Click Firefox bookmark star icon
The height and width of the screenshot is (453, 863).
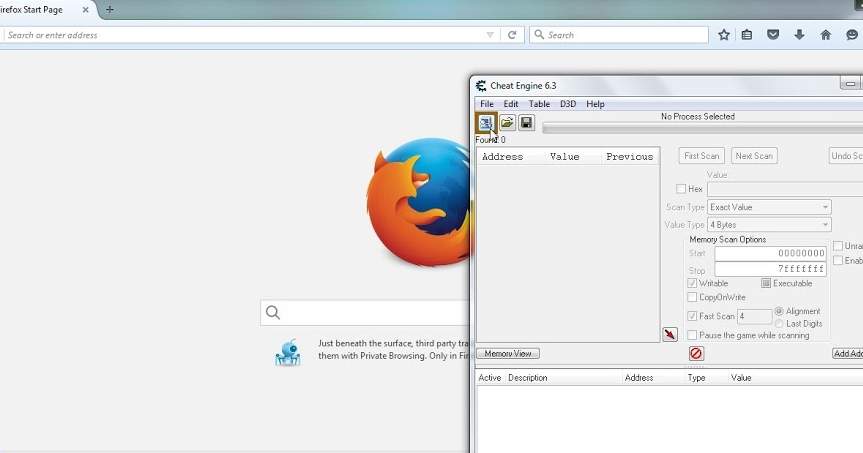724,35
